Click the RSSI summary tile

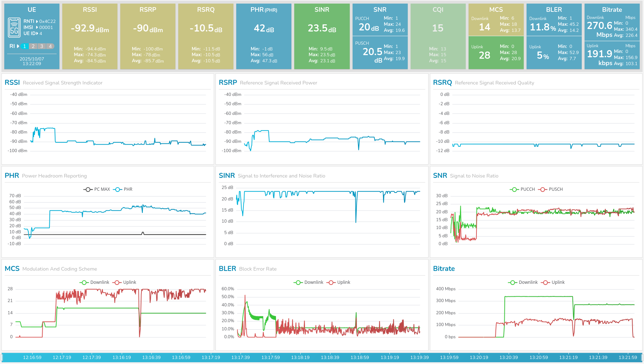(90, 37)
